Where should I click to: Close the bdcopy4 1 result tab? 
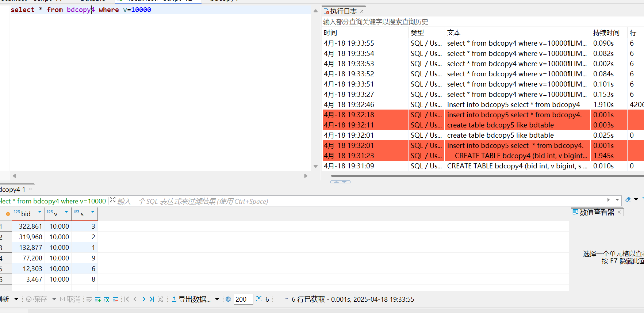[30, 189]
